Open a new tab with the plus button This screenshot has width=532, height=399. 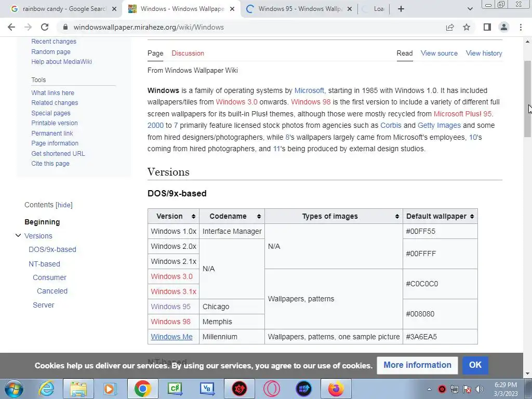pyautogui.click(x=401, y=9)
